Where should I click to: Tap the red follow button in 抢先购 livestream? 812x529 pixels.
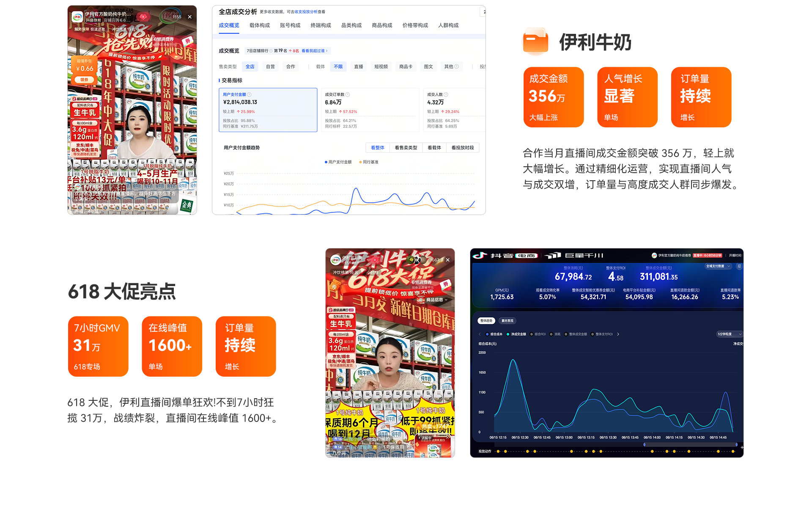143,17
